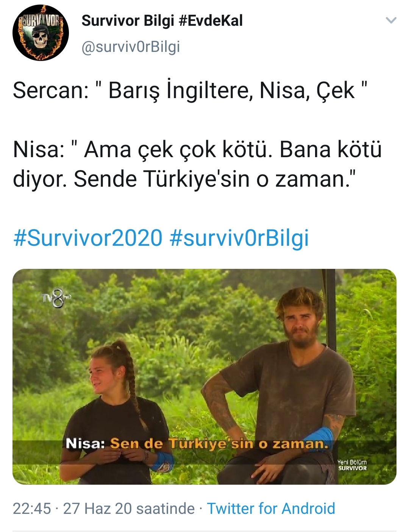Open the #surviv0rBilgi hashtag in tweet
The height and width of the screenshot is (532, 409).
pyautogui.click(x=239, y=238)
